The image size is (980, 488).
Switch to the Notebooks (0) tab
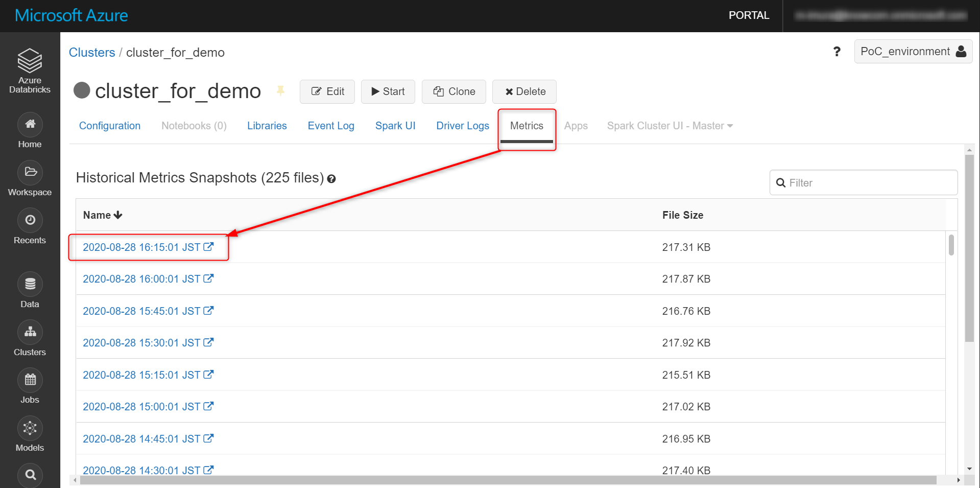click(x=194, y=126)
